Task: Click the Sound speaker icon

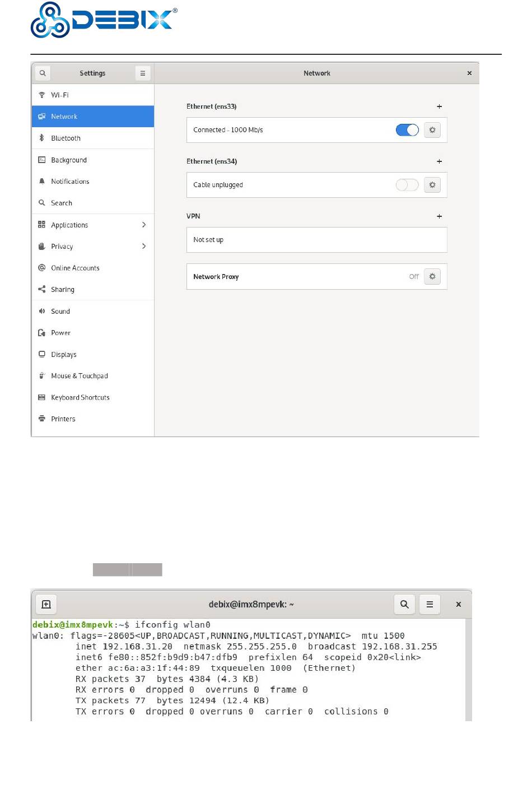Action: click(x=42, y=311)
